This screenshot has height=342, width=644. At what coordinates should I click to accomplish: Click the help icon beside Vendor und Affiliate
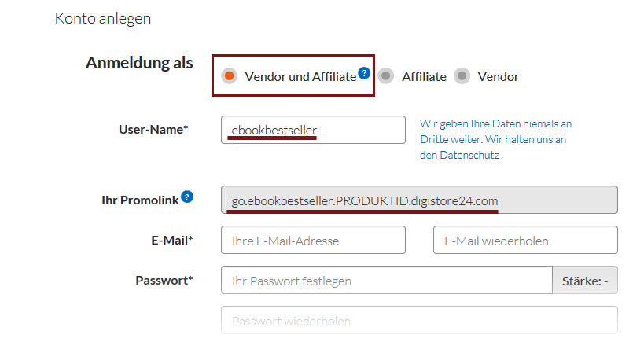pyautogui.click(x=363, y=73)
